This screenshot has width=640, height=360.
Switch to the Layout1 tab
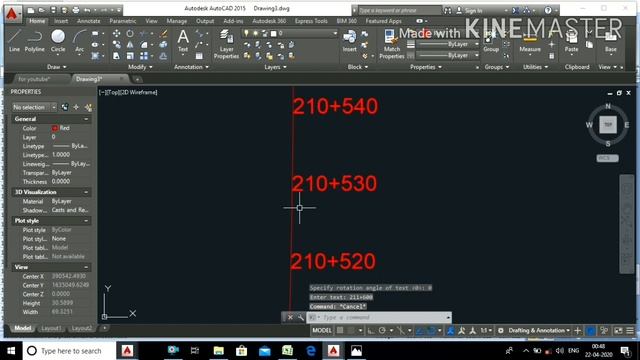[51, 328]
